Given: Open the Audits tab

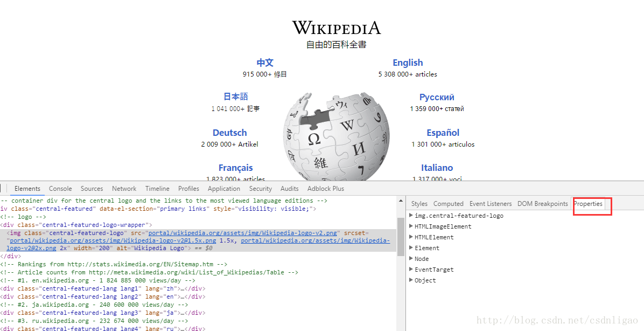Looking at the screenshot, I should pyautogui.click(x=290, y=188).
